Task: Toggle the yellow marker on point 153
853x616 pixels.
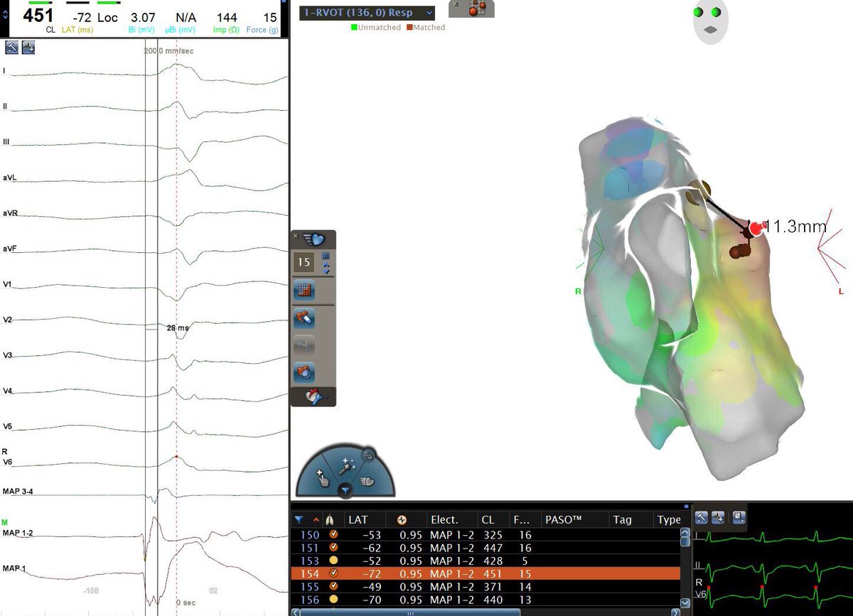Action: pyautogui.click(x=334, y=561)
